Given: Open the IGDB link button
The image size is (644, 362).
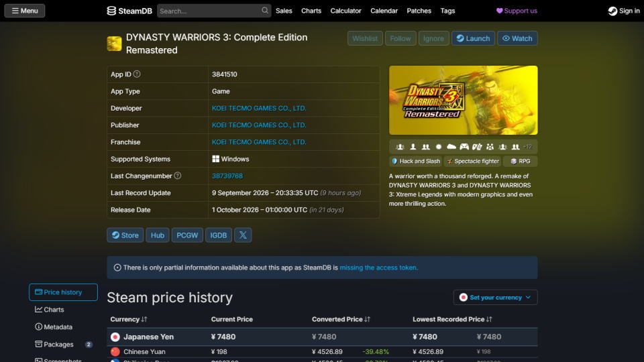Looking at the screenshot, I should 219,235.
